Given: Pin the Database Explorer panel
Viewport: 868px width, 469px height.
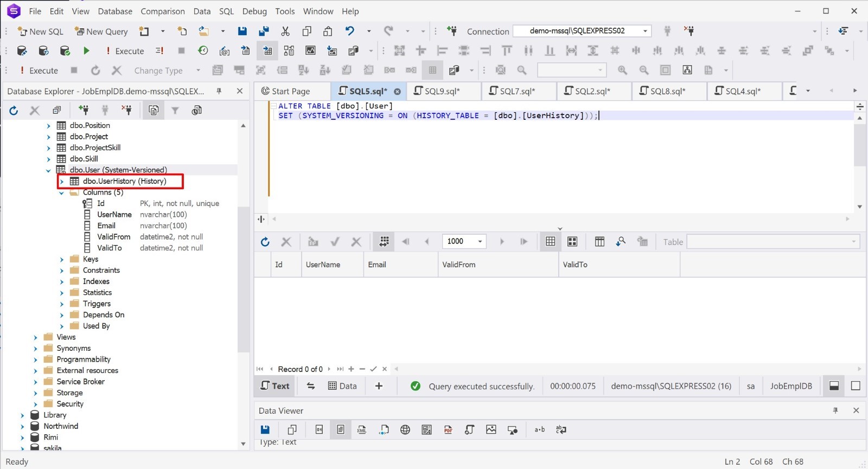Looking at the screenshot, I should [219, 91].
